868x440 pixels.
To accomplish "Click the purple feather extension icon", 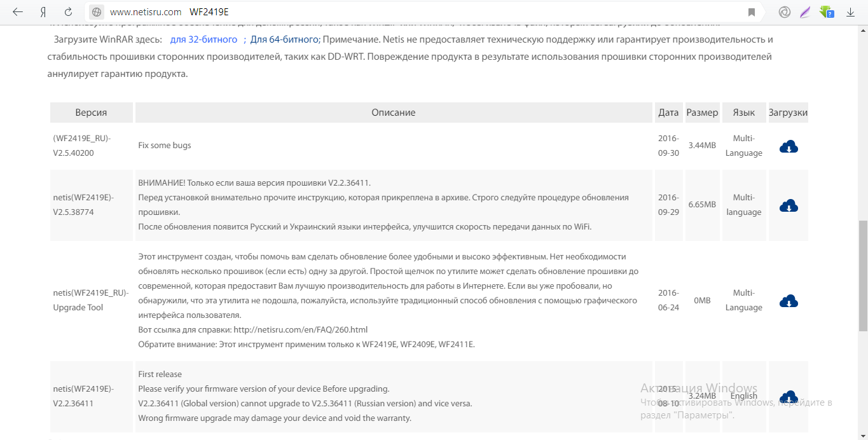I will 805,12.
